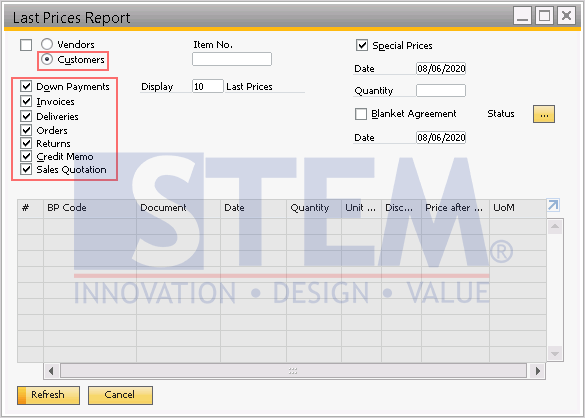Click the UoM column header
This screenshot has height=418, width=585.
coord(518,208)
